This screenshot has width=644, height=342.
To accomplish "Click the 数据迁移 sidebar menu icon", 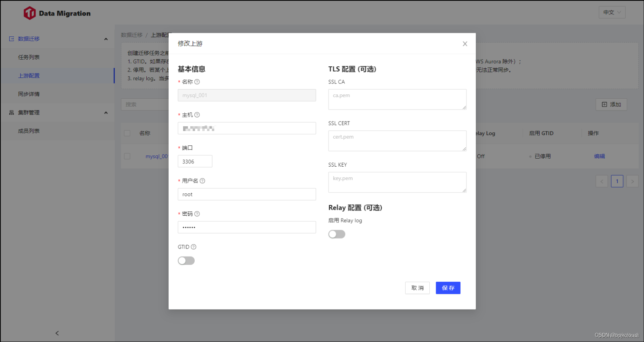I will (12, 39).
